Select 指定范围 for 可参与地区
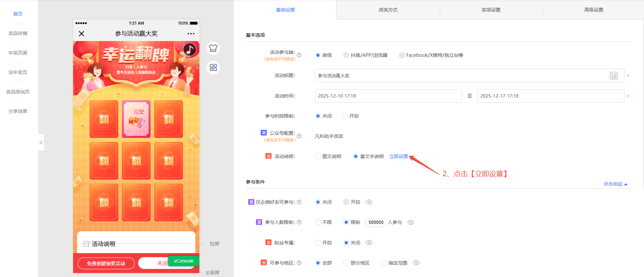The image size is (644, 277). (384, 263)
